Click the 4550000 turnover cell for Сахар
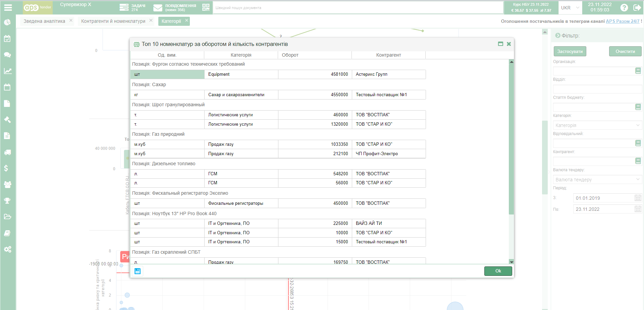 point(315,95)
